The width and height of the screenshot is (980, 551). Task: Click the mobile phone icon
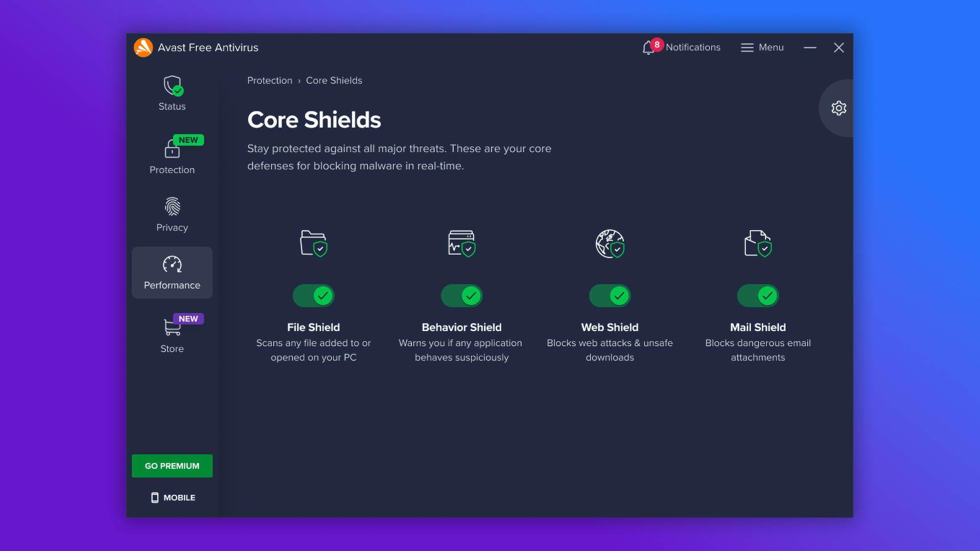(155, 497)
